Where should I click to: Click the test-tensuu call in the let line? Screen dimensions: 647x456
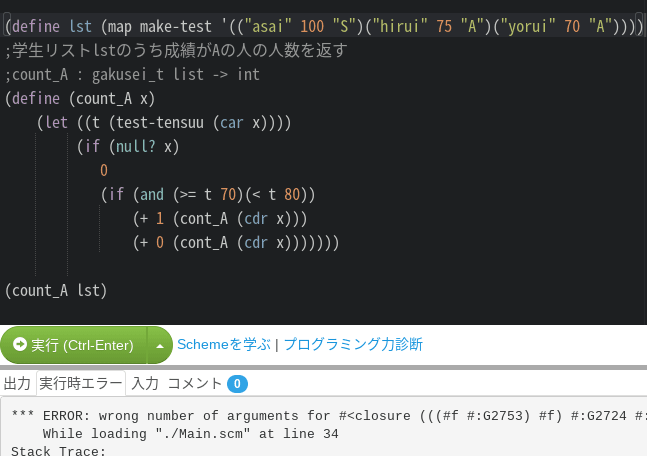[x=160, y=123]
